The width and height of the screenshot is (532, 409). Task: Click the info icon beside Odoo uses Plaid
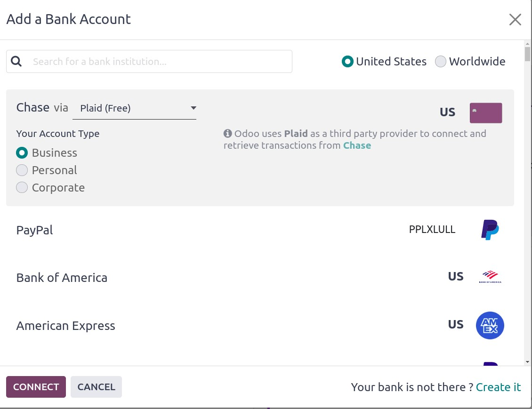[228, 134]
